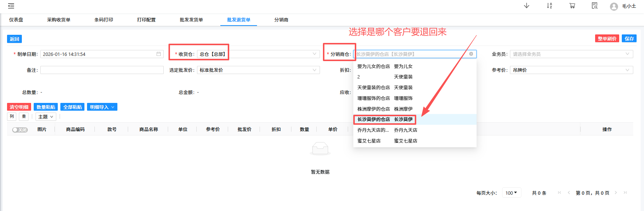The image size is (644, 211).
Task: Open calendar icon in 制单日期 field
Action: 159,54
